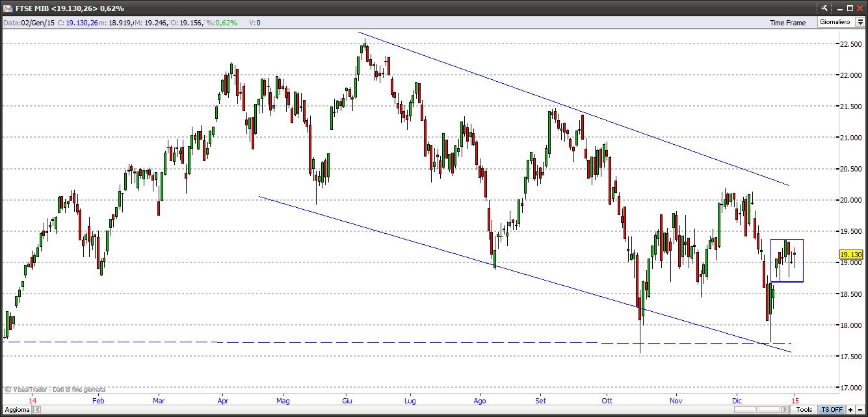This screenshot has height=417, width=868.
Task: Minimize the FTSE MIB chart window
Action: (x=840, y=9)
